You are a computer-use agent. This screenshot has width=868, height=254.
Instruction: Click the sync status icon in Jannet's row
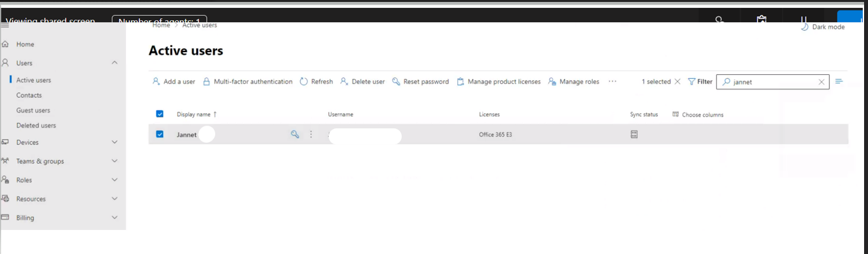[634, 134]
